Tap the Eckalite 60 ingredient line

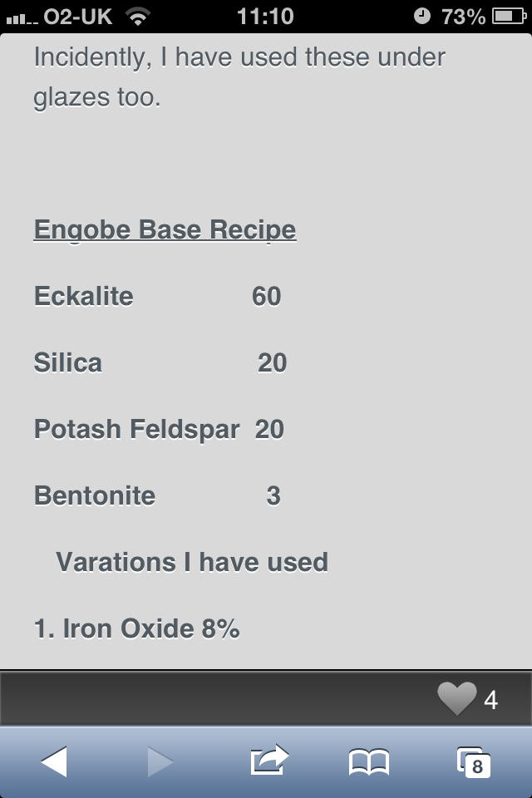[157, 296]
